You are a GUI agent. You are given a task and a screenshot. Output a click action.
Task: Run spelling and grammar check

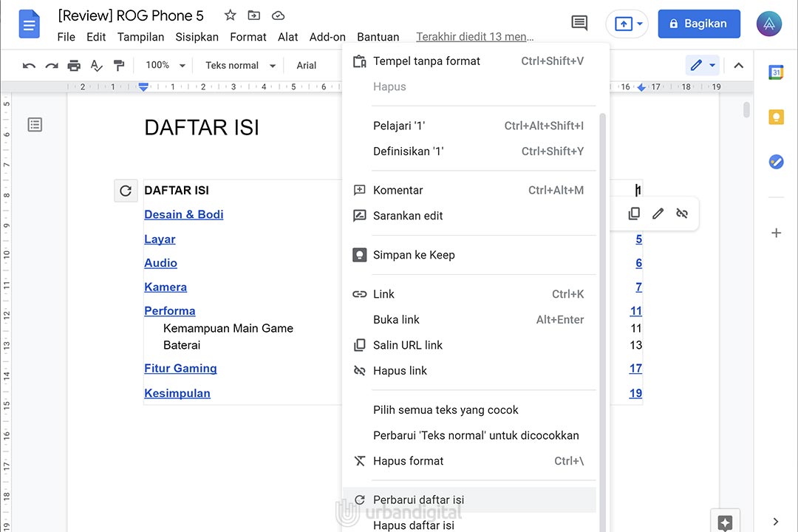96,65
